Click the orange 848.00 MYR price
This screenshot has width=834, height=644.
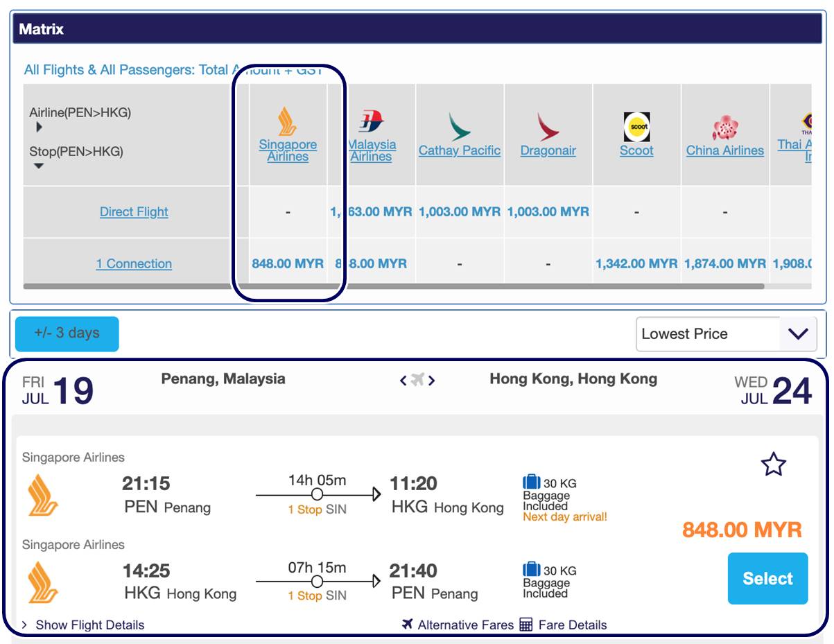coord(742,530)
